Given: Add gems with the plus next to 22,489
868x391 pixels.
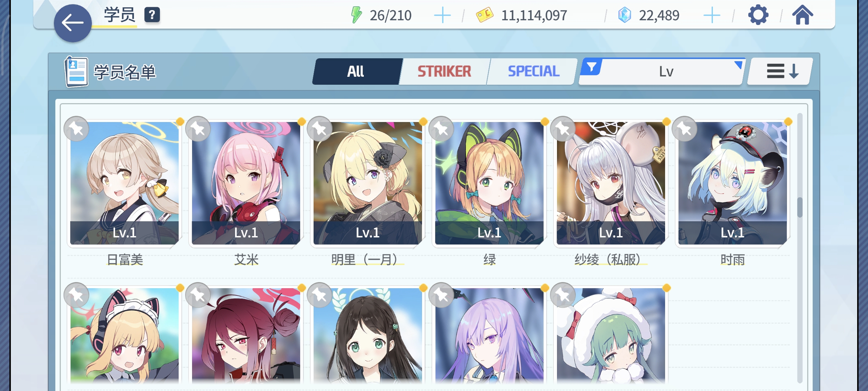Looking at the screenshot, I should 712,16.
